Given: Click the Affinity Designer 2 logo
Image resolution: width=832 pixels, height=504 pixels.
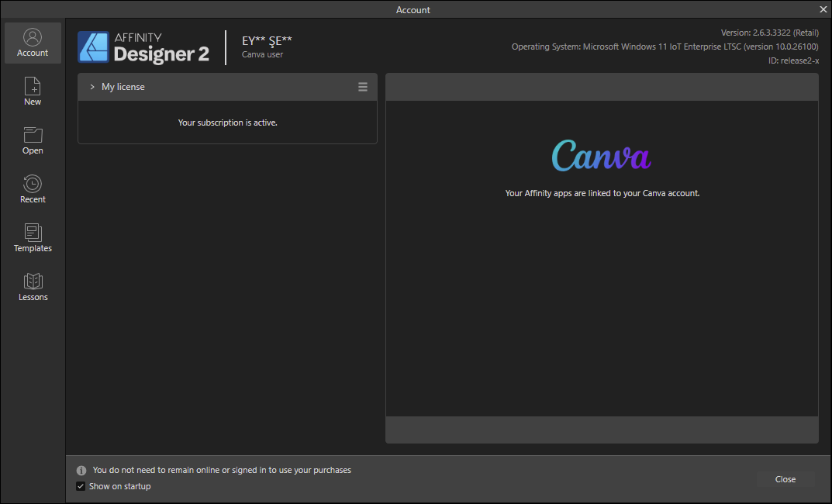Looking at the screenshot, I should pyautogui.click(x=143, y=47).
